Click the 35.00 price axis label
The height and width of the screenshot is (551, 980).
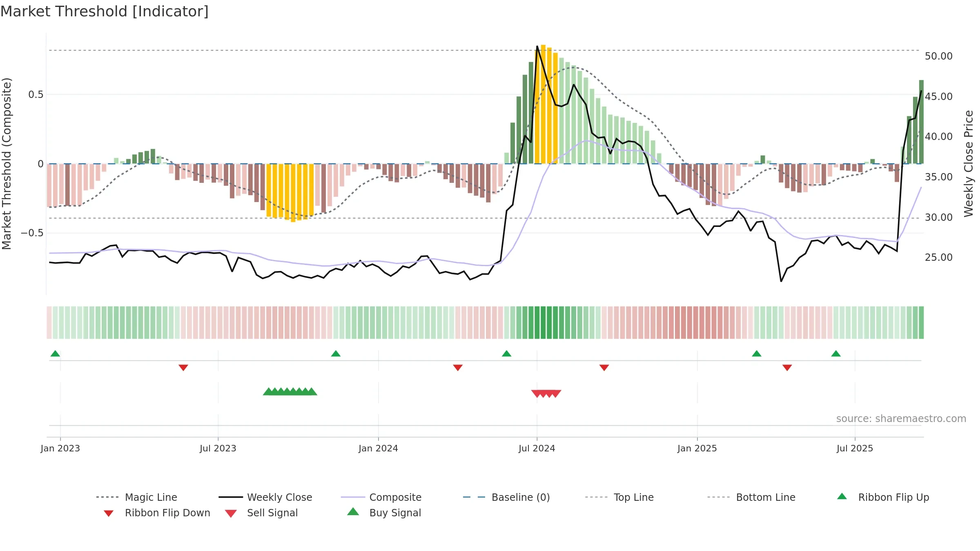[939, 177]
